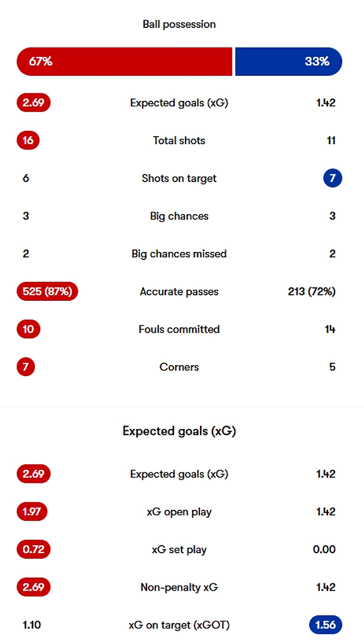This screenshot has width=364, height=644.
Task: Select the Accurate passes stat label
Action: [x=179, y=292]
